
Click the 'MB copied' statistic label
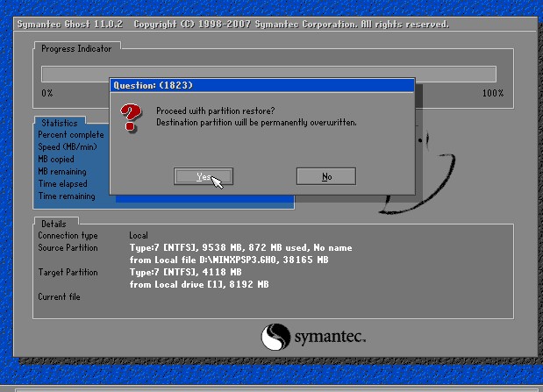click(56, 160)
